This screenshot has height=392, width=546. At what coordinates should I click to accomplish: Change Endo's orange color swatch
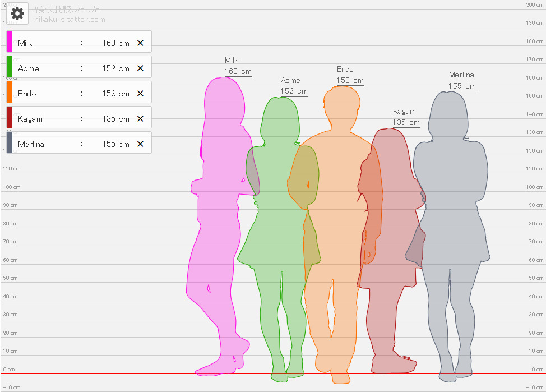click(10, 93)
